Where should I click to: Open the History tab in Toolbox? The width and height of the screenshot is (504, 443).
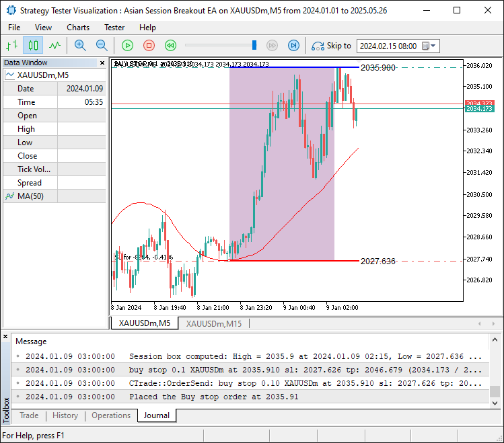coord(65,415)
